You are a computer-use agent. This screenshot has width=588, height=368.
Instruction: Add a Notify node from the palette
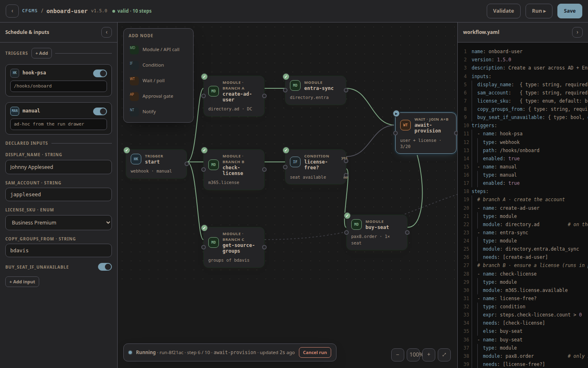coord(158,112)
